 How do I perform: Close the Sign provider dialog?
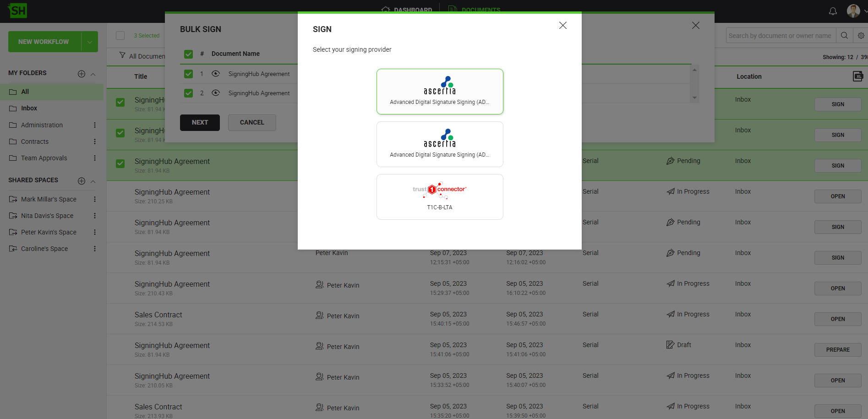562,26
